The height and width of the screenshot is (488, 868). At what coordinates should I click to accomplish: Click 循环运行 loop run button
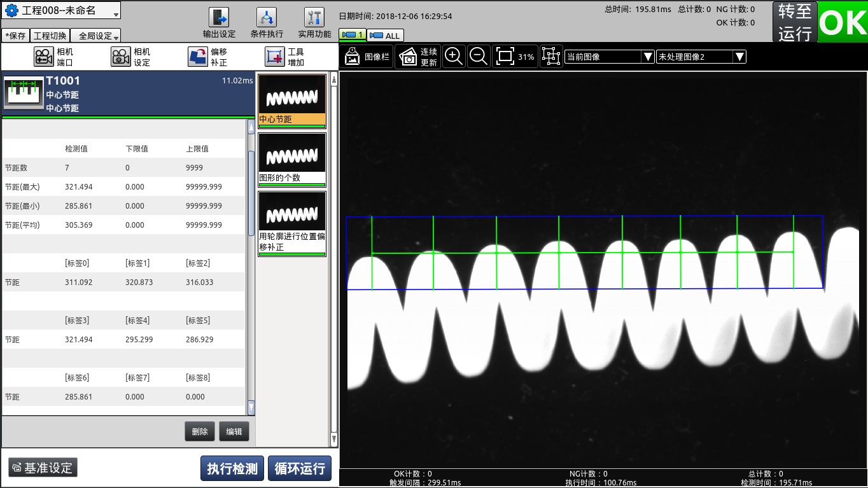coord(300,469)
